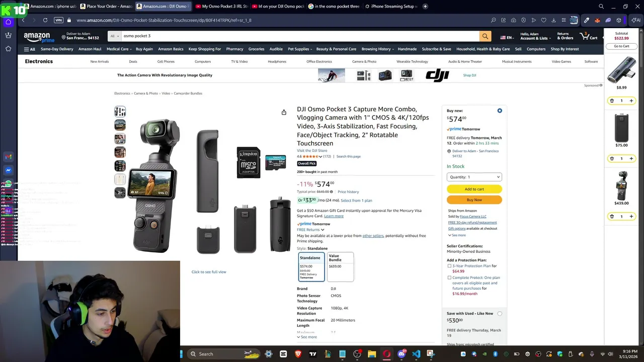Viewport: 644px width, 362px height.
Task: Open the Shop DJI banner link
Action: coord(469,75)
